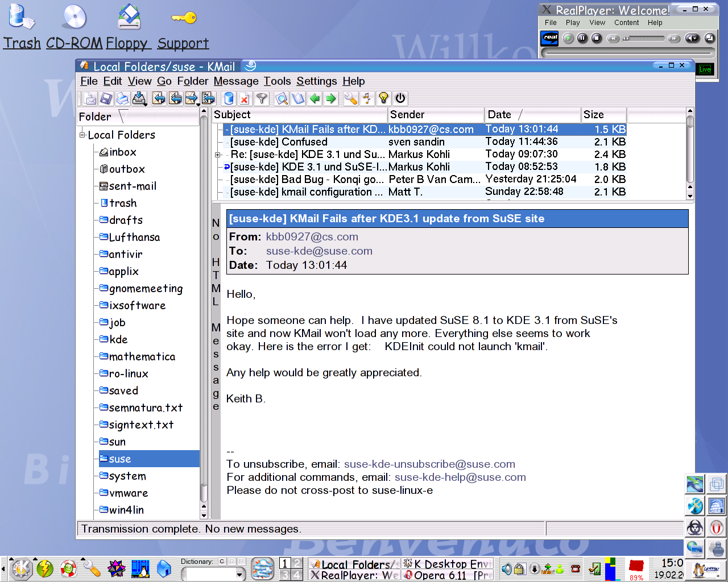Go to previous message with left green arrow
The image size is (728, 582).
pyautogui.click(x=315, y=98)
